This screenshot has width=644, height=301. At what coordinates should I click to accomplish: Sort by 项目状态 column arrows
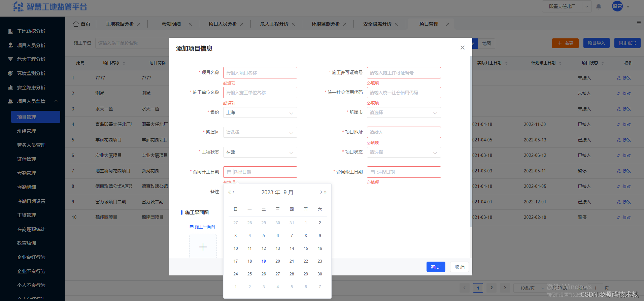click(603, 63)
